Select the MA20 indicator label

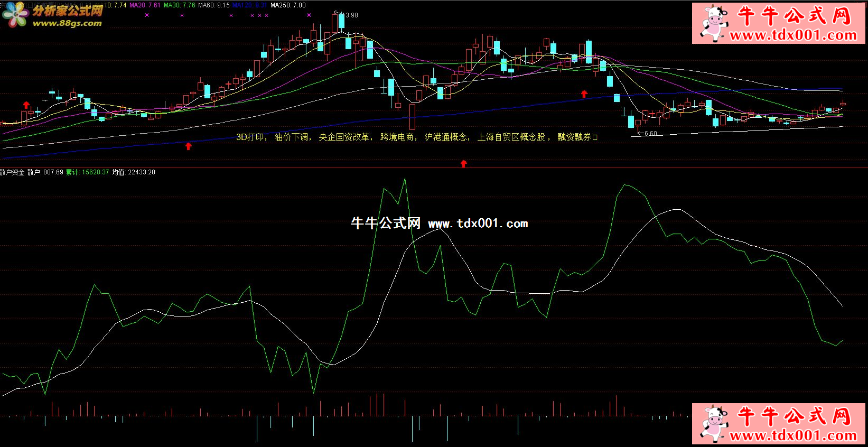pos(145,5)
